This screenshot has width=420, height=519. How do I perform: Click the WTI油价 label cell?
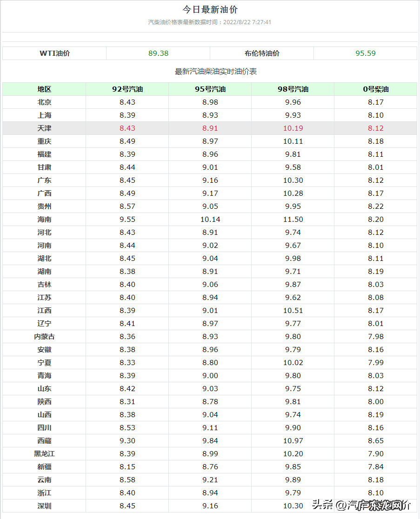[54, 53]
